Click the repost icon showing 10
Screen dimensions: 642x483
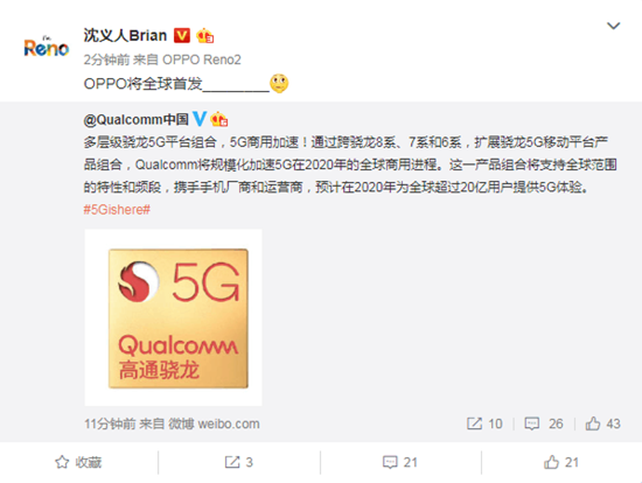coord(484,424)
